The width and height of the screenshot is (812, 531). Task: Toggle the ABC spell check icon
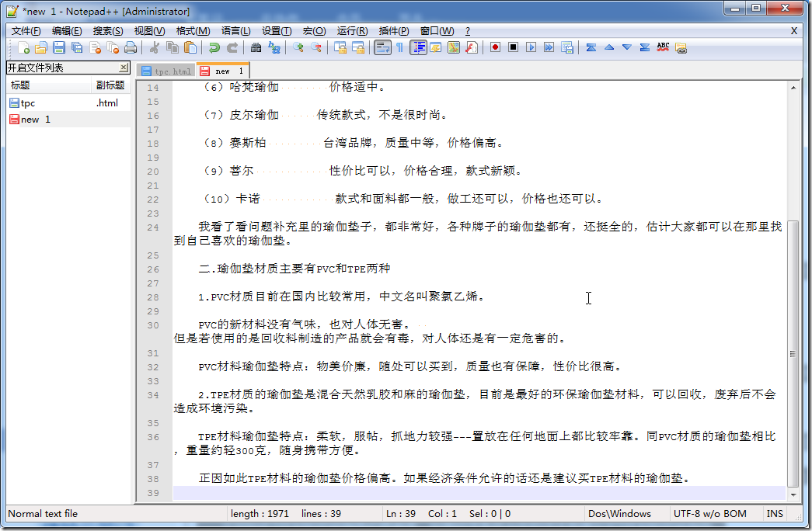[x=663, y=47]
